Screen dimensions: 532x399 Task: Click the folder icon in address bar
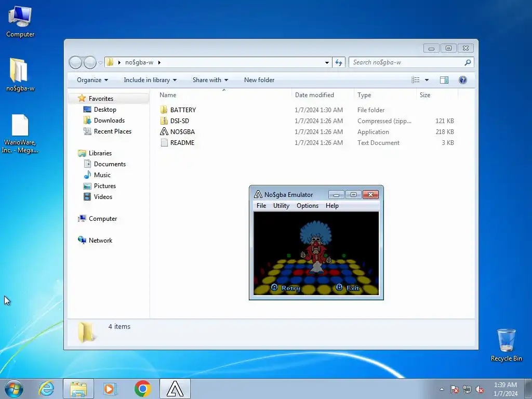(110, 62)
